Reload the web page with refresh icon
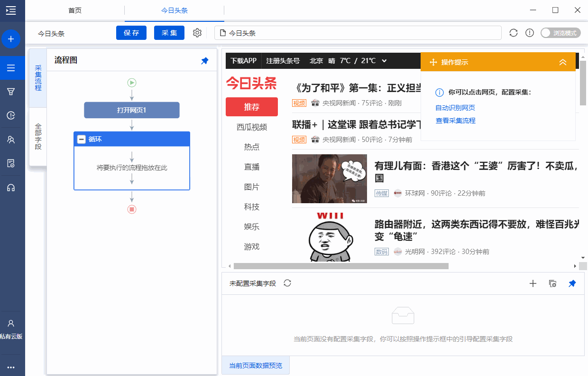Screen dimensions: 588x376 point(514,33)
